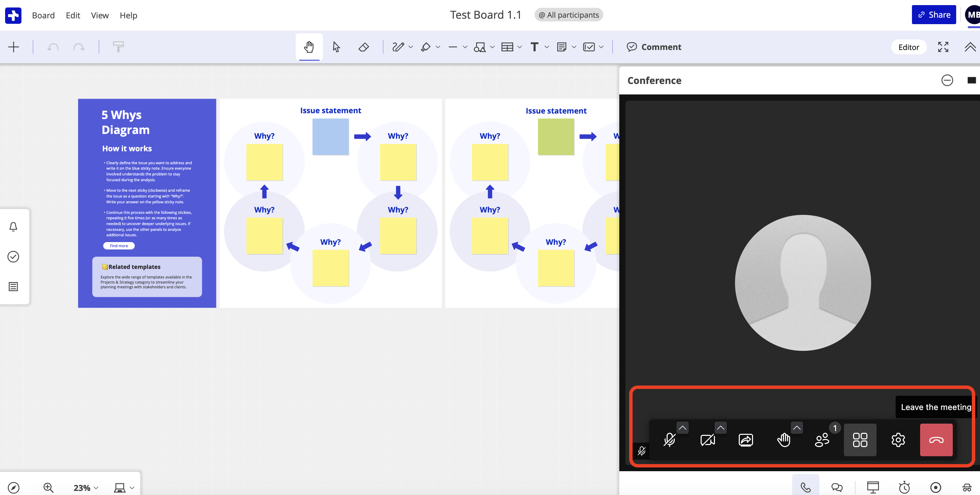Viewport: 980px width, 495px height.
Task: Click the format painter icon
Action: [118, 47]
